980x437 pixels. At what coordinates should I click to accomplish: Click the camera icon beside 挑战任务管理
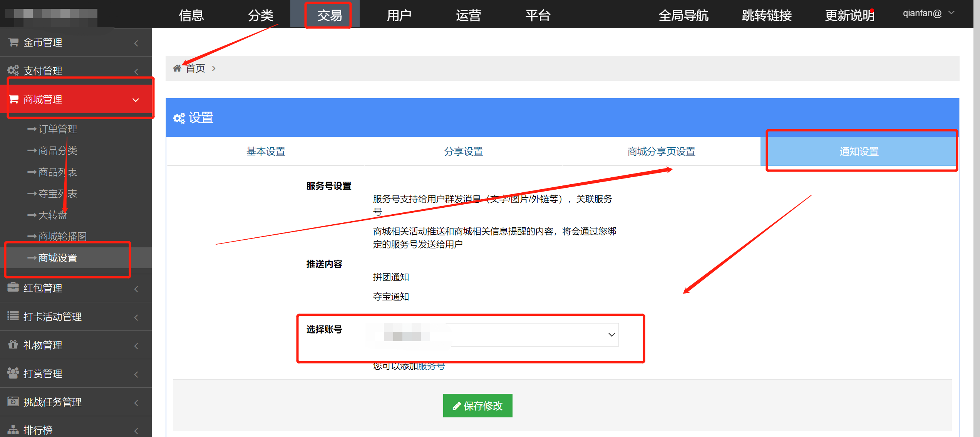pyautogui.click(x=13, y=401)
